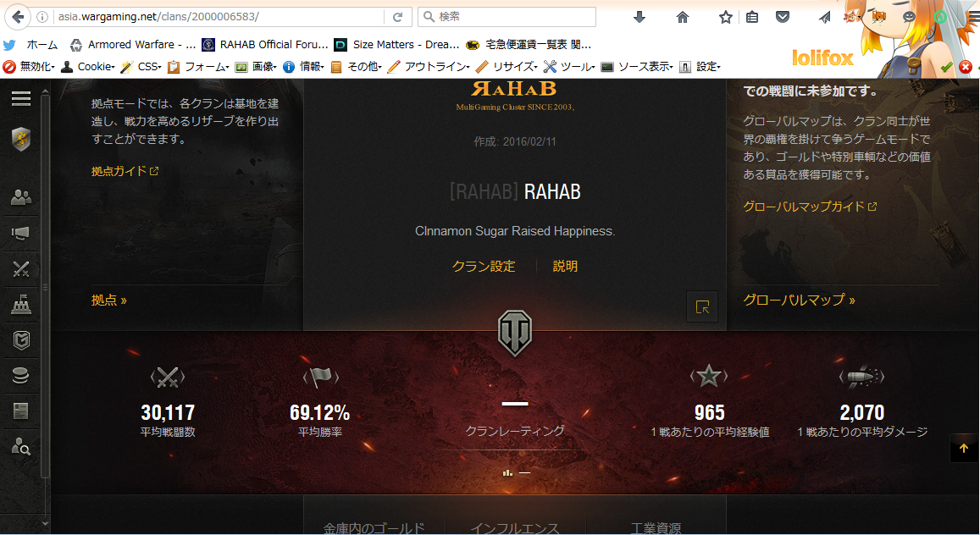Open the player search sidebar icon
980x535 pixels.
tap(21, 446)
